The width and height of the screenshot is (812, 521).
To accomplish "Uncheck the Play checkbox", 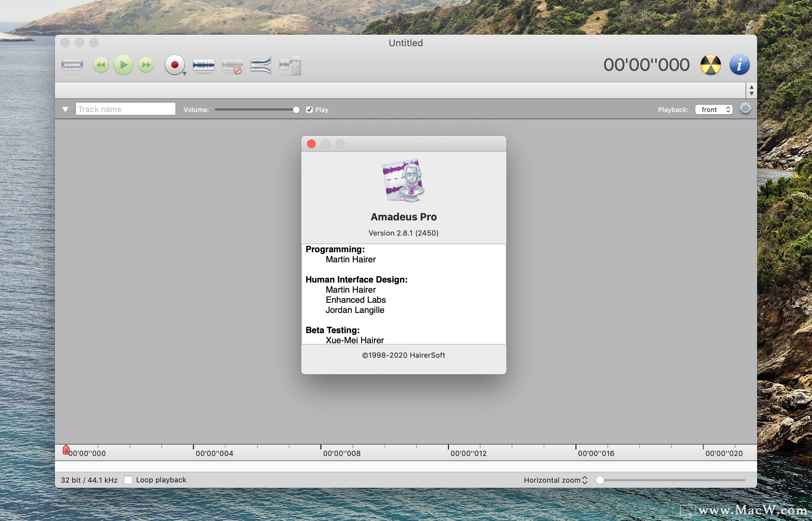I will (310, 109).
